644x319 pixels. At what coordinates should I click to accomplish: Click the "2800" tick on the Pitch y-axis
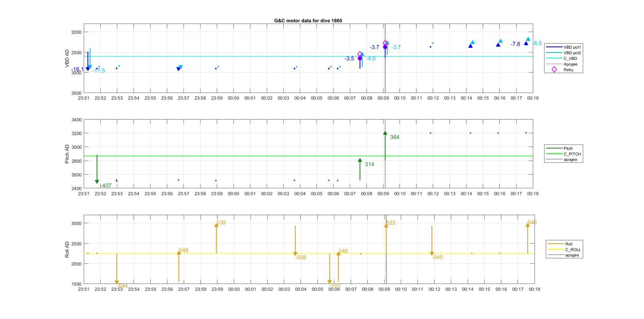[x=76, y=161]
